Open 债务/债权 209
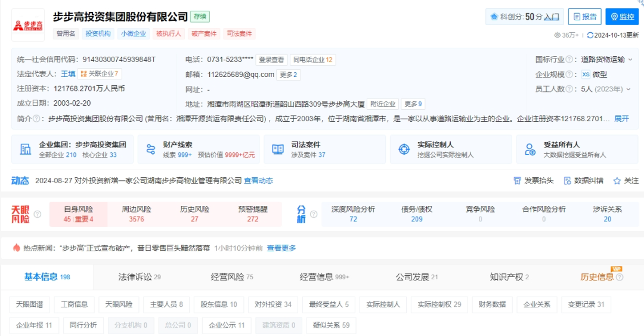644x336 pixels. point(417,214)
